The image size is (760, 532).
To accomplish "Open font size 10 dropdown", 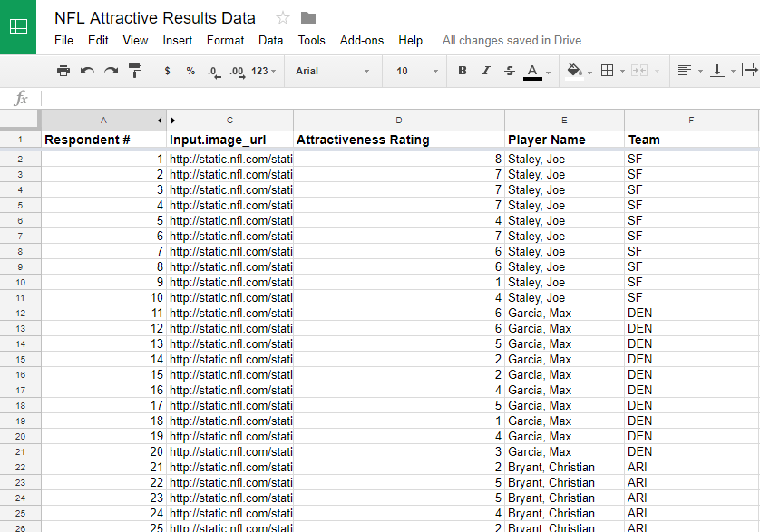I will tap(417, 71).
